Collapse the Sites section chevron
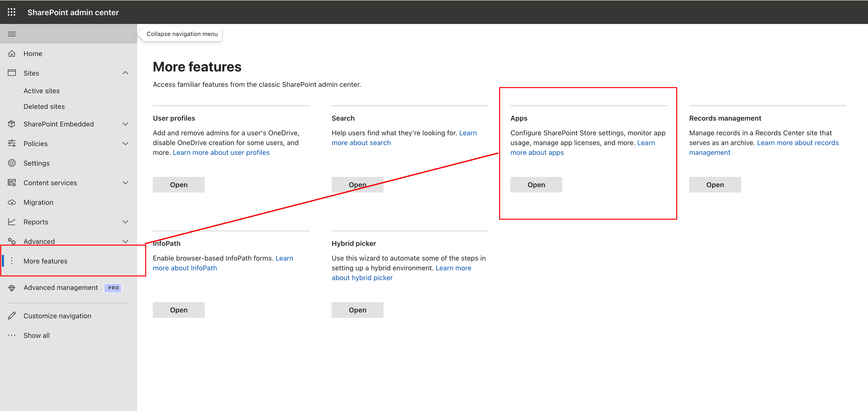The height and width of the screenshot is (411, 868). (x=125, y=73)
